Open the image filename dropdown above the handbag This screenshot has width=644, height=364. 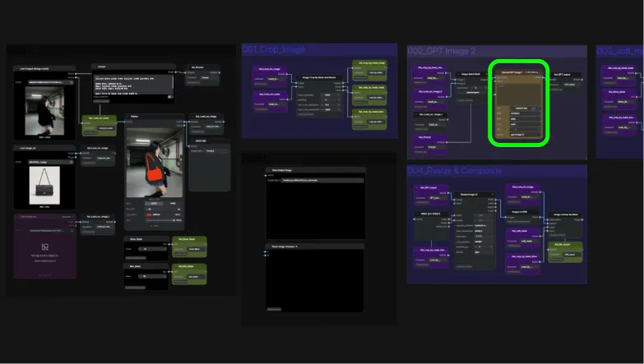(51, 162)
